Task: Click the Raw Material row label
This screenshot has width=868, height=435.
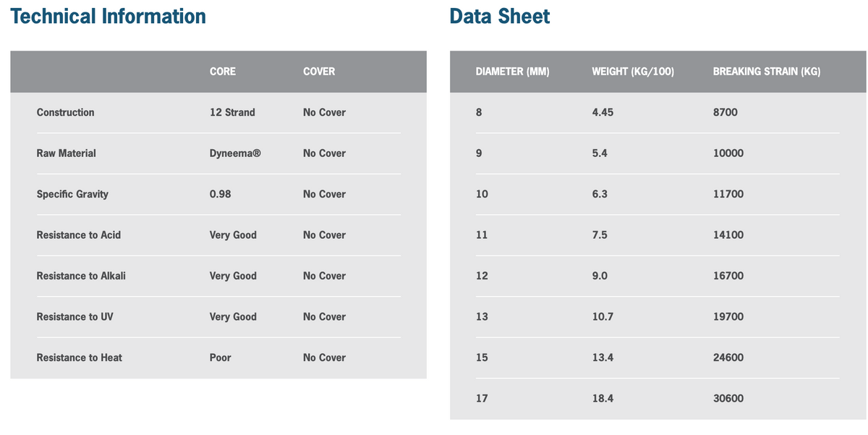Action: pos(66,153)
